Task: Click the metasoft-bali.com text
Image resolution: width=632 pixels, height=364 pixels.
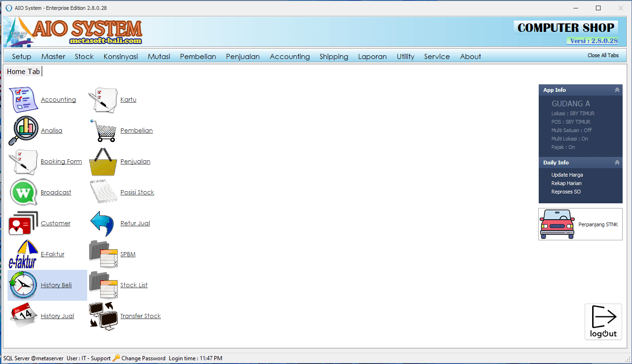Action: 105,41
